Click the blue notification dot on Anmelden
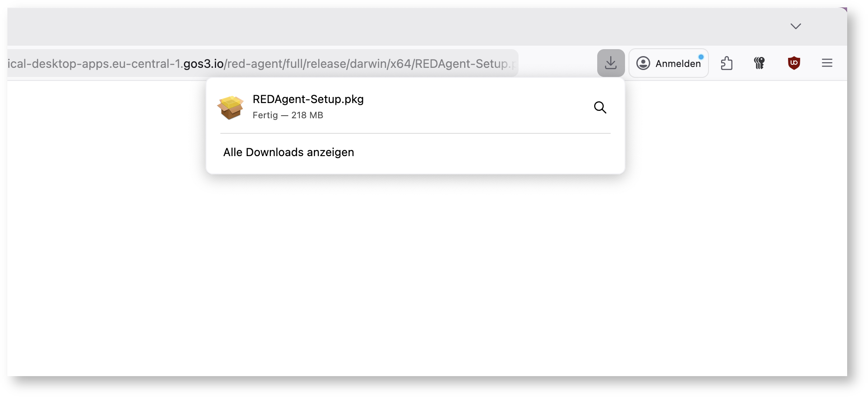 pos(701,57)
